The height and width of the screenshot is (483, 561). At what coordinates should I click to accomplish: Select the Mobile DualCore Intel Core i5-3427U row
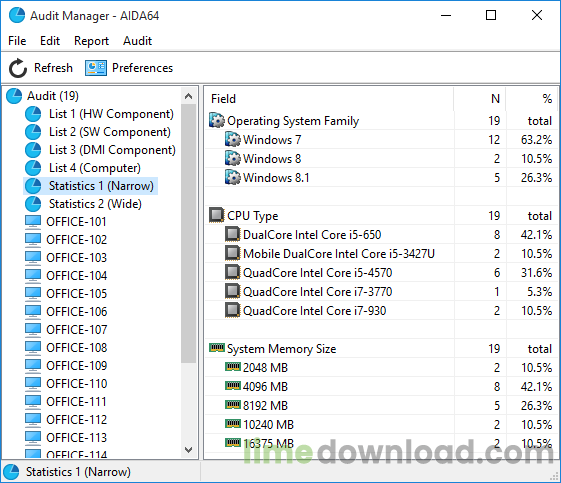point(381,254)
